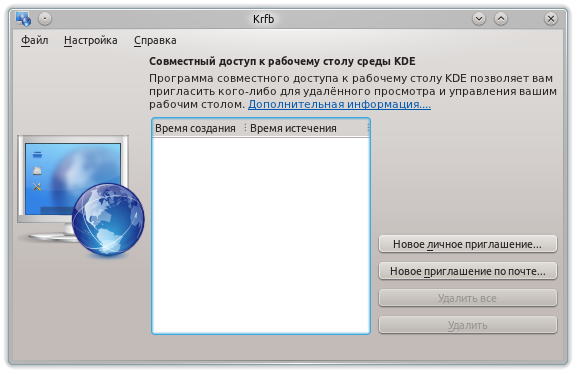Open the Настройка menu
Screen dimensions: 576x373
point(91,40)
